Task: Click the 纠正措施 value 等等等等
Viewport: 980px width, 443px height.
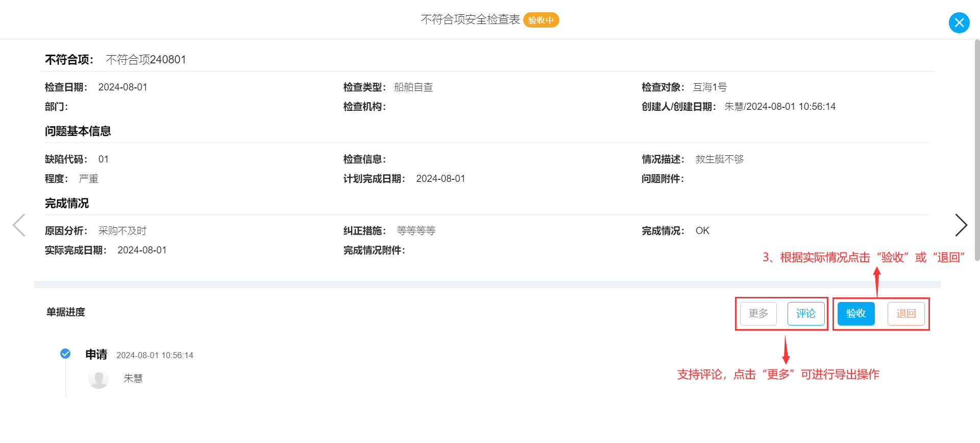Action: point(416,231)
